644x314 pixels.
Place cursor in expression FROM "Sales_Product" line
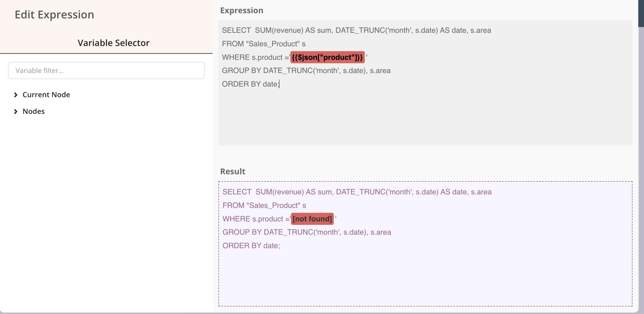(x=264, y=44)
